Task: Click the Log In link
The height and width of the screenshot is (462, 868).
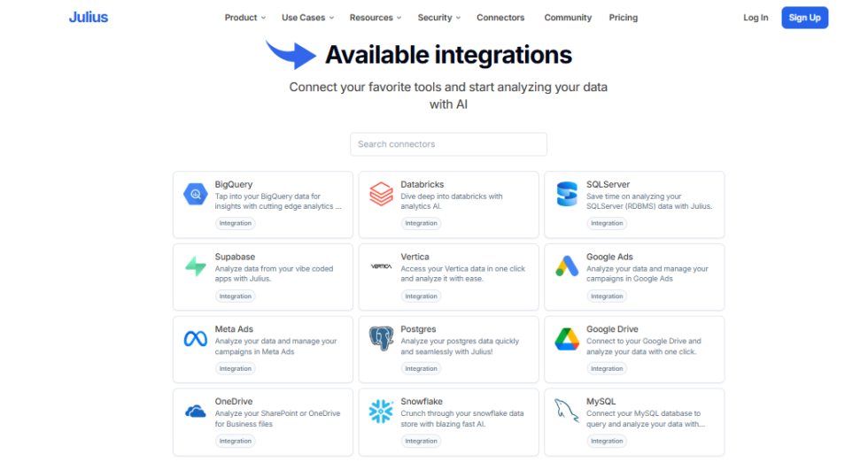Action: click(756, 18)
